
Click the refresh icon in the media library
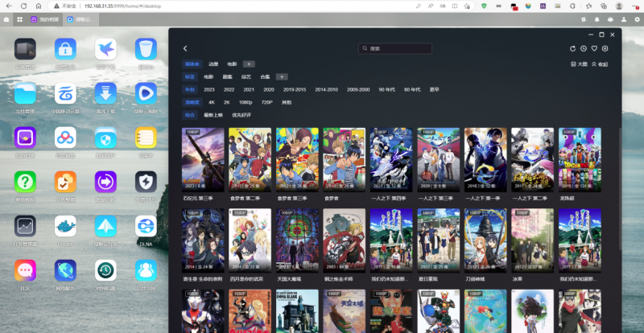coord(573,48)
